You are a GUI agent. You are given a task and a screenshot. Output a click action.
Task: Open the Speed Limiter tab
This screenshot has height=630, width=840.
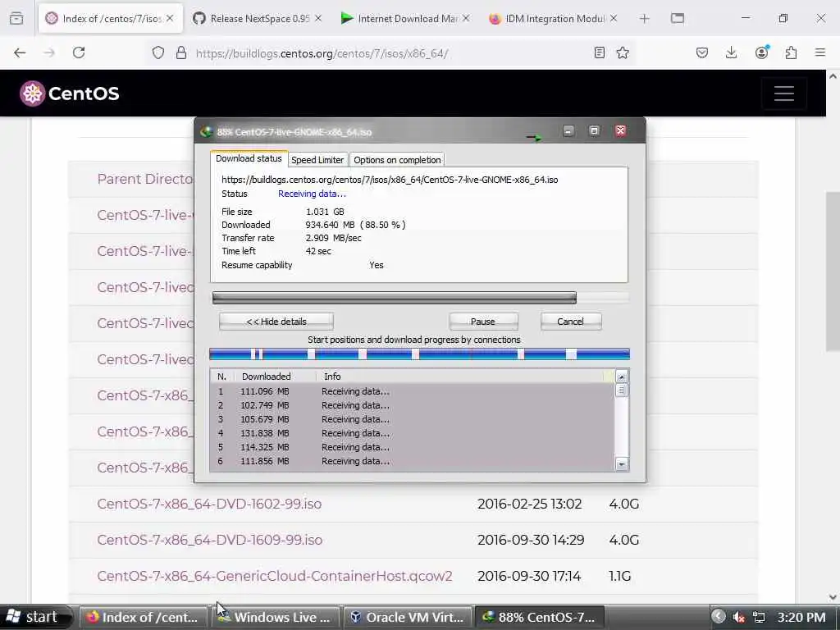[317, 160]
